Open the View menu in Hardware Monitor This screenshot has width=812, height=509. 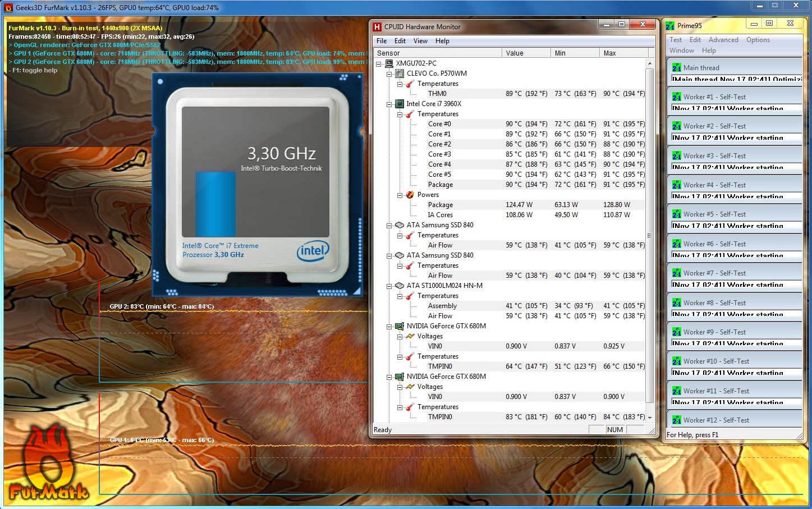tap(420, 41)
